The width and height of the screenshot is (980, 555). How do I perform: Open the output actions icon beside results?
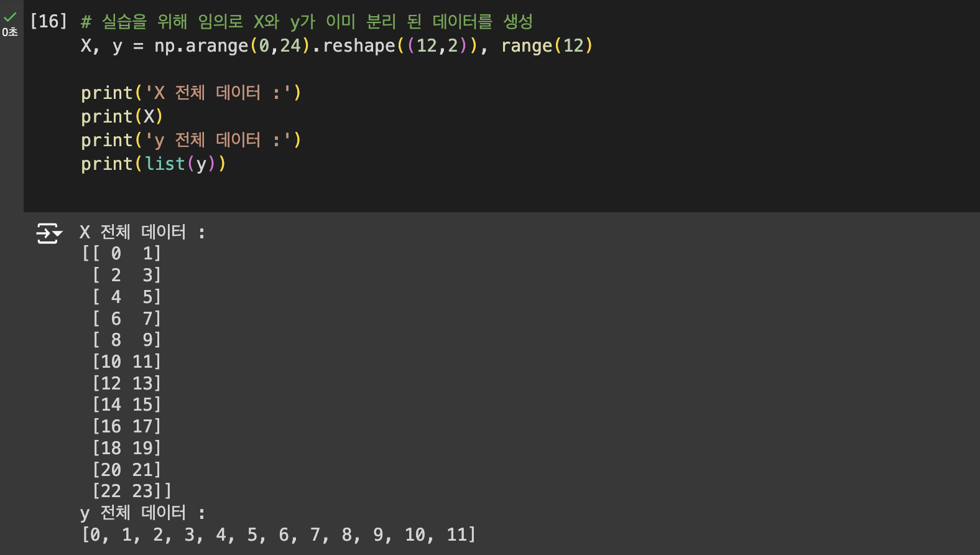pyautogui.click(x=49, y=233)
